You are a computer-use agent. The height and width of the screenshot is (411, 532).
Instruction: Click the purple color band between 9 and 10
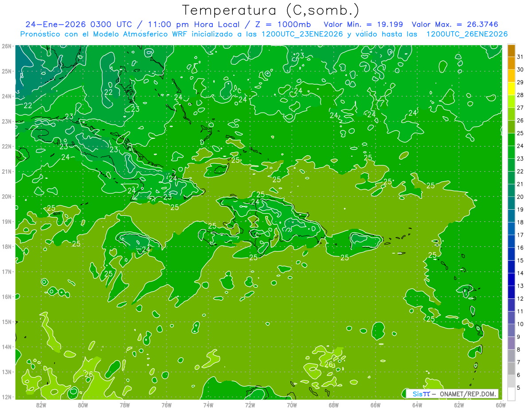pos(511,330)
